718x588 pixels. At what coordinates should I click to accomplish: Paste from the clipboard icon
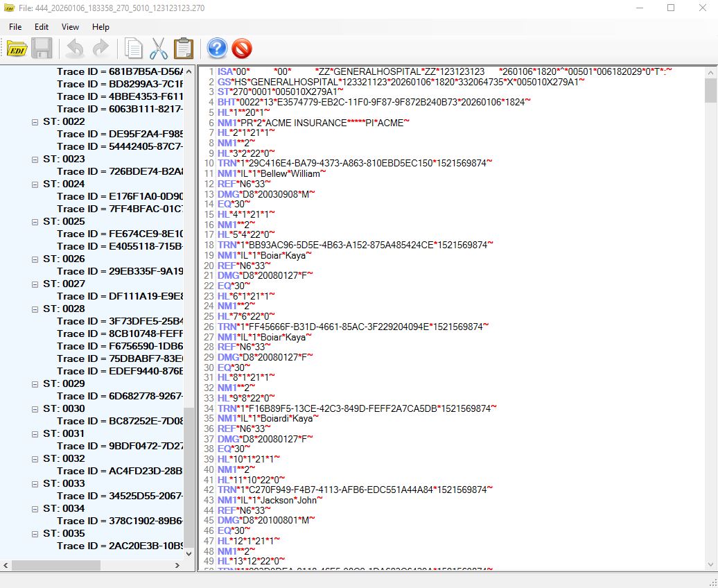point(184,49)
